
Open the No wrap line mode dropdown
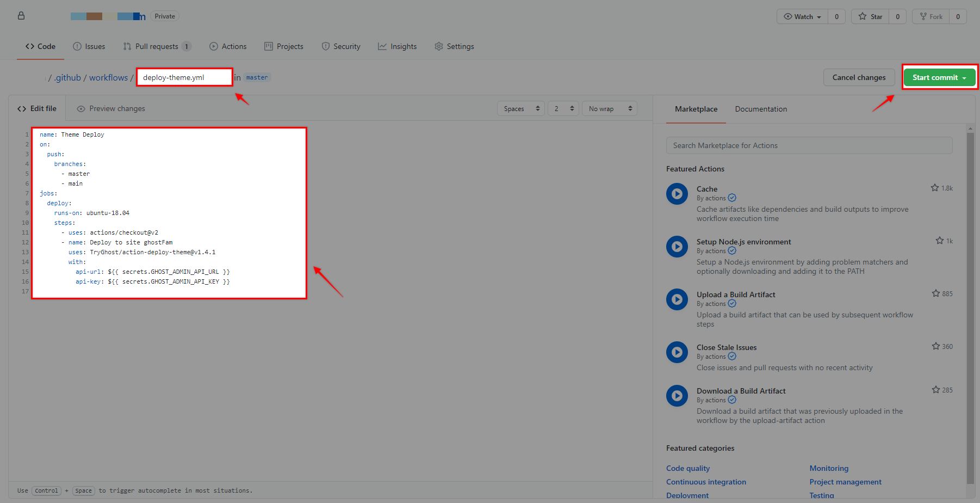609,108
